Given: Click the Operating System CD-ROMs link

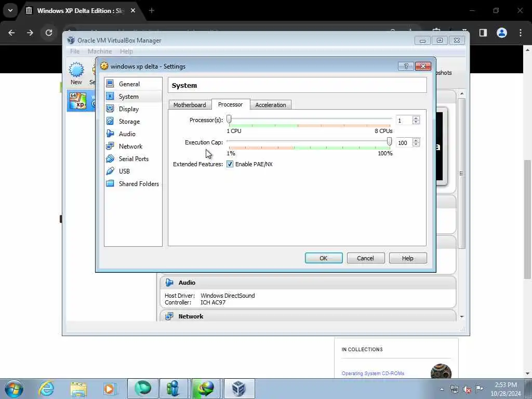Looking at the screenshot, I should click(373, 373).
